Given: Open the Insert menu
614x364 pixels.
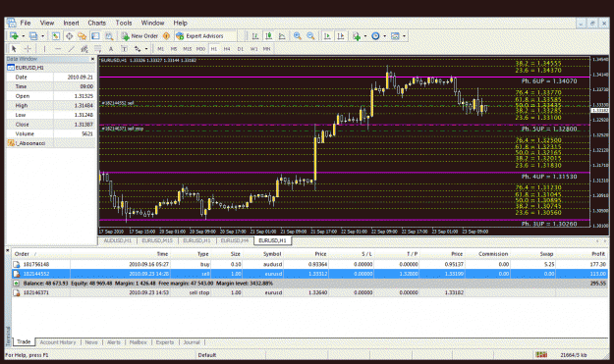Looking at the screenshot, I should (x=71, y=23).
